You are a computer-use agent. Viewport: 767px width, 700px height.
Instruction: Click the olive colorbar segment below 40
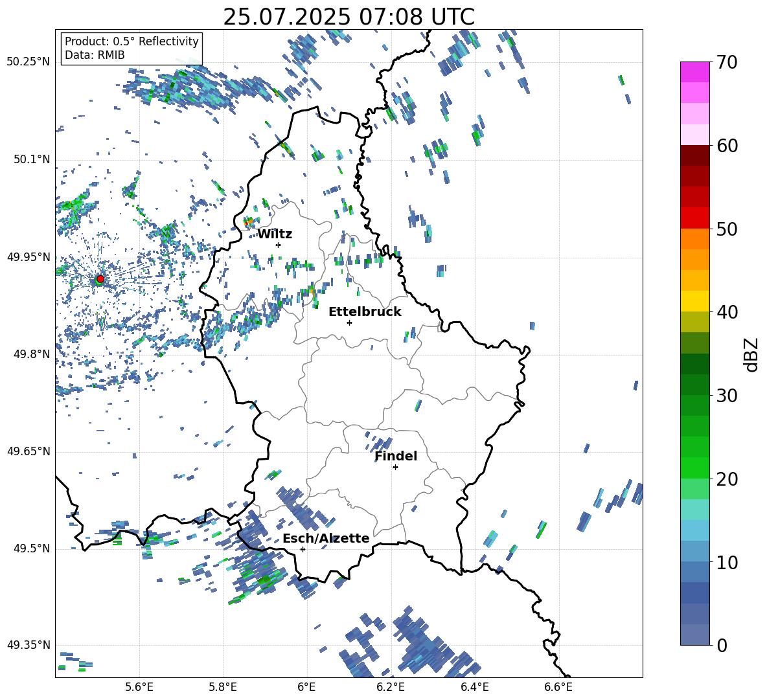pos(694,322)
